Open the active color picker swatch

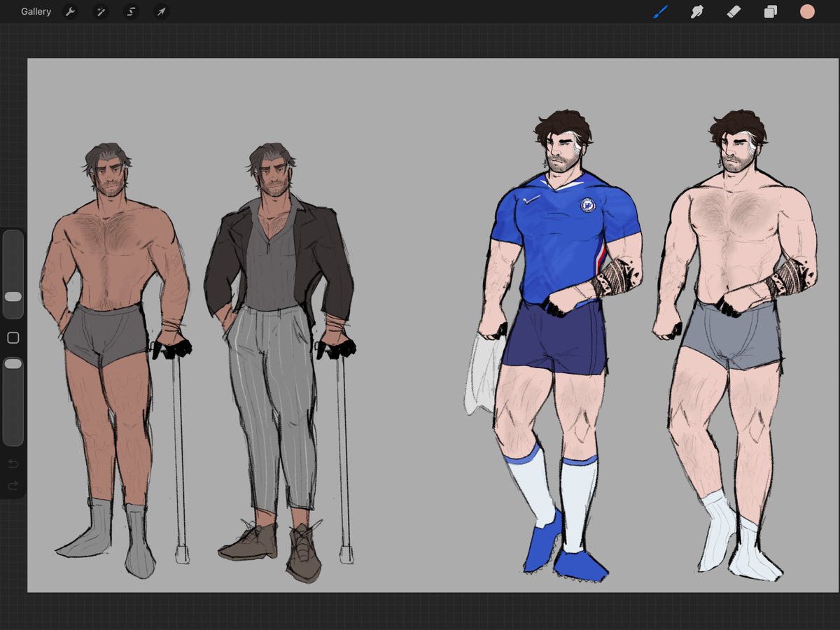pyautogui.click(x=807, y=11)
